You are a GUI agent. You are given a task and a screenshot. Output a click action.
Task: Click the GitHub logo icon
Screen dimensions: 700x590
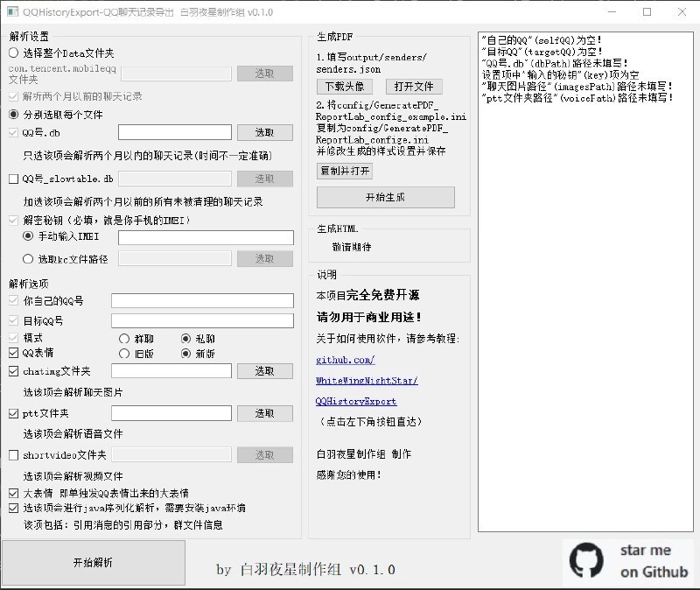(x=589, y=558)
